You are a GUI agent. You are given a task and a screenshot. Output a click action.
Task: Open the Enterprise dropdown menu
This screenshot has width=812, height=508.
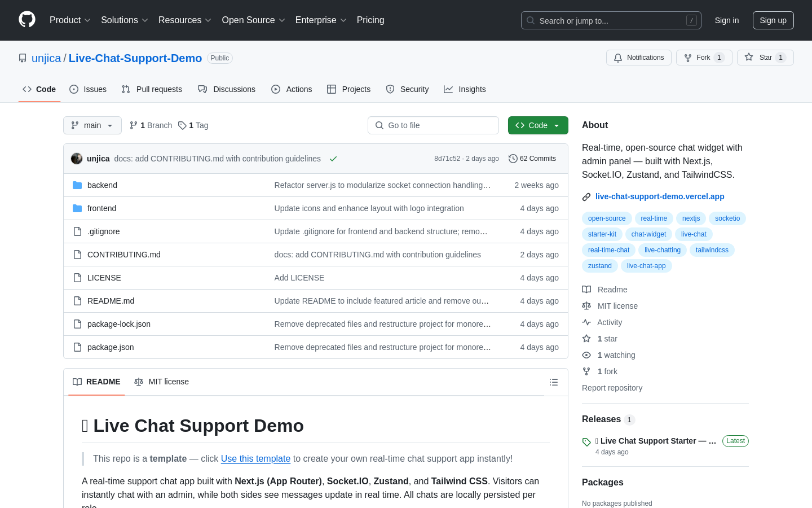point(321,20)
